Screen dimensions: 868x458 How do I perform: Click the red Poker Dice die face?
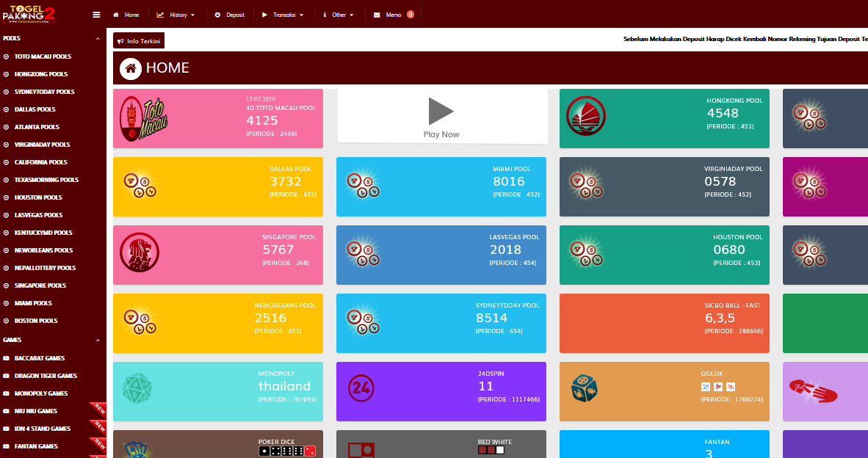click(310, 451)
